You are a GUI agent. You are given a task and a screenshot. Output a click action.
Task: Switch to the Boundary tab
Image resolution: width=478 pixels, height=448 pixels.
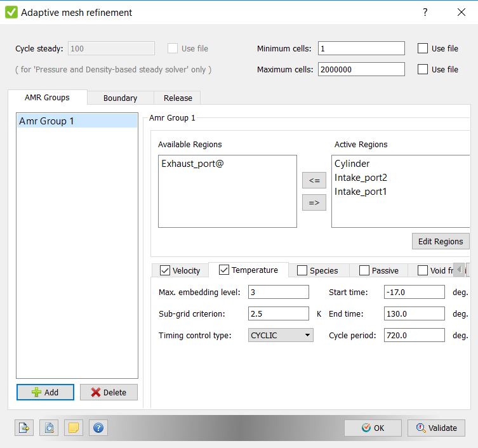coord(121,98)
